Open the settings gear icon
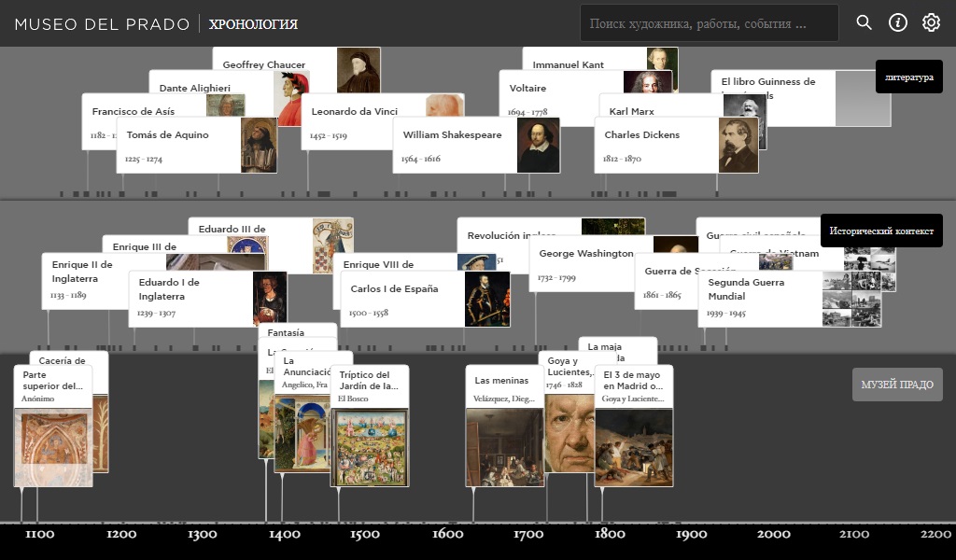 tap(931, 22)
